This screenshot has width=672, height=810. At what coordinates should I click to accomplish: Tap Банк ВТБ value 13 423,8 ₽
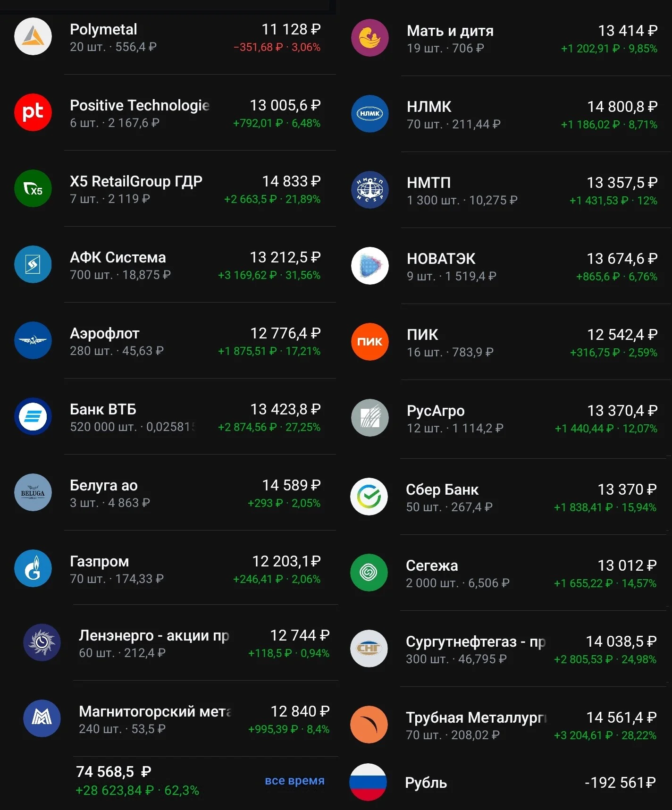tap(286, 409)
